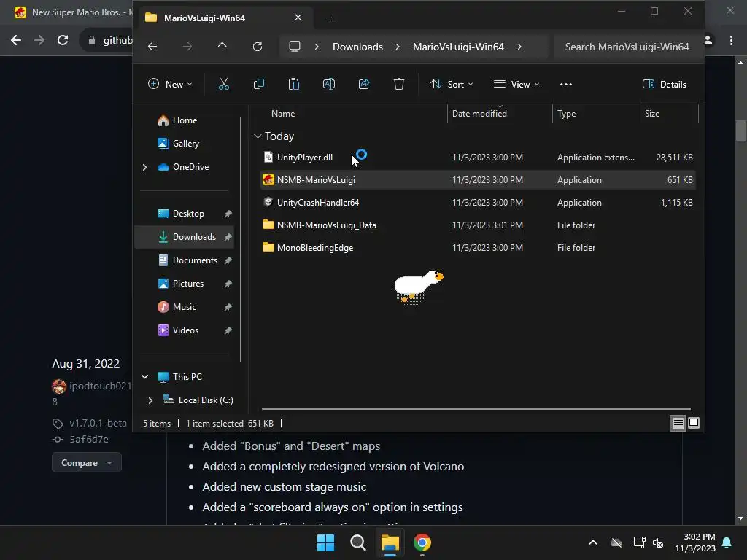Open the New dropdown menu

pyautogui.click(x=170, y=85)
